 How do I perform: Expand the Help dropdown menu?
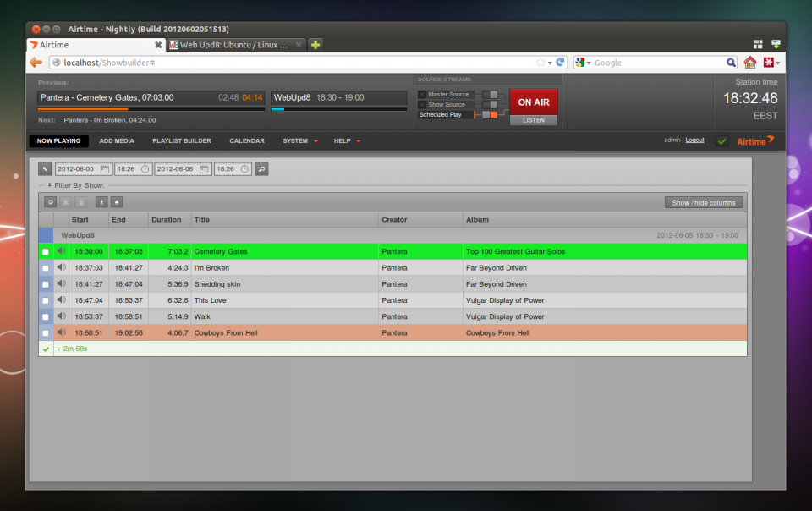[x=347, y=141]
